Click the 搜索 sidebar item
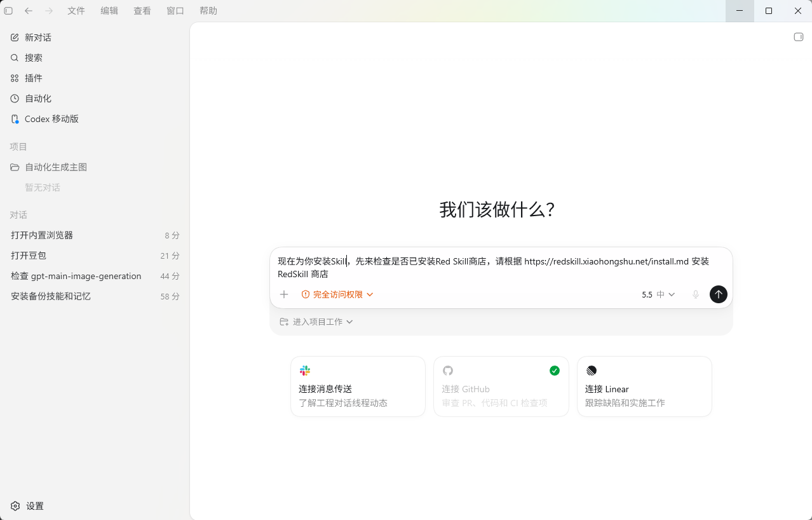The image size is (812, 520). point(95,58)
